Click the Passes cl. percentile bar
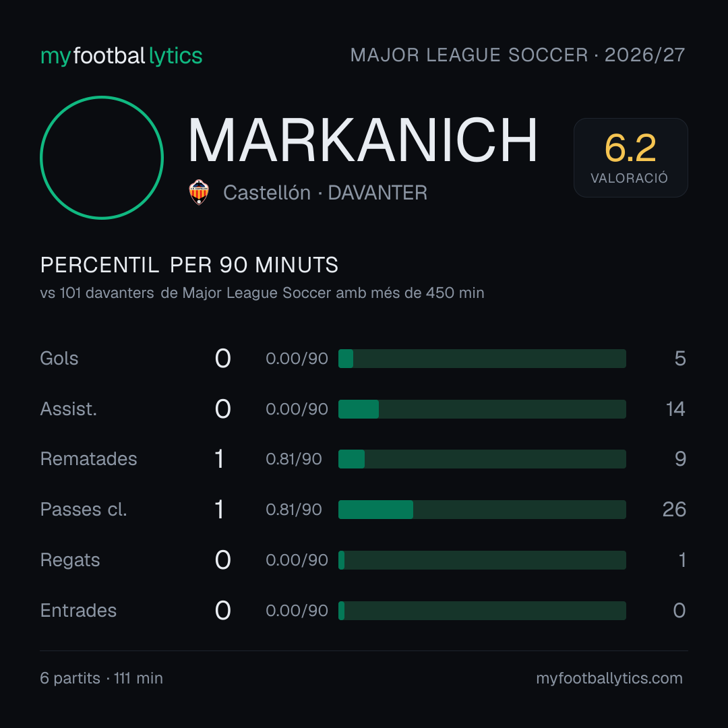Screen dimensions: 728x728 pyautogui.click(x=482, y=510)
